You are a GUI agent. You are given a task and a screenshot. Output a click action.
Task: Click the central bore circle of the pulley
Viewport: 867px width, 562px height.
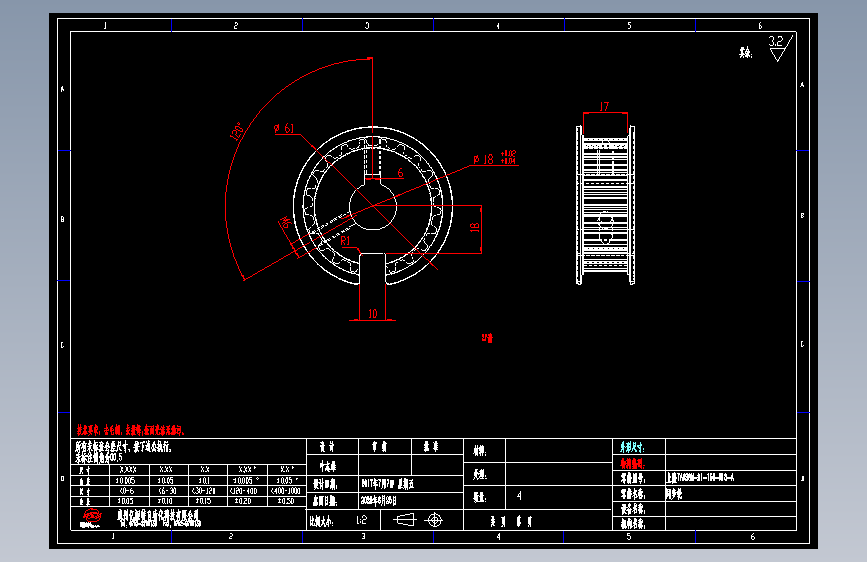click(373, 206)
